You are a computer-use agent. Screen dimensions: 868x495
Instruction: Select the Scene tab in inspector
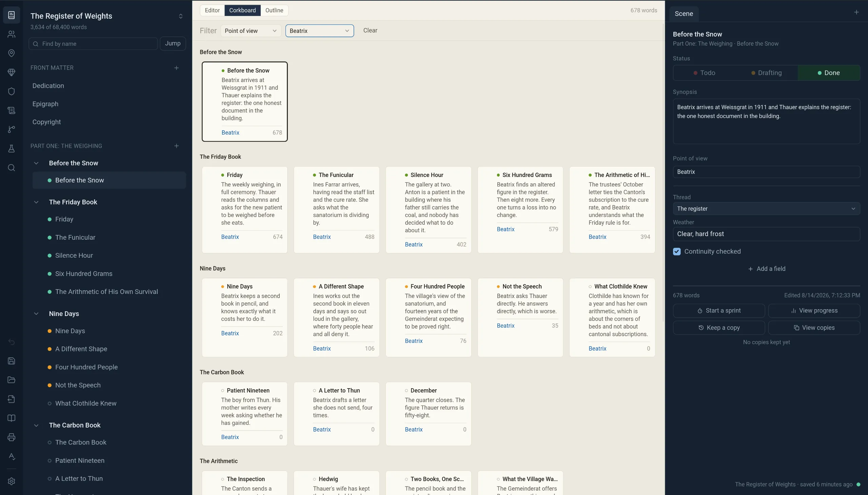(684, 14)
